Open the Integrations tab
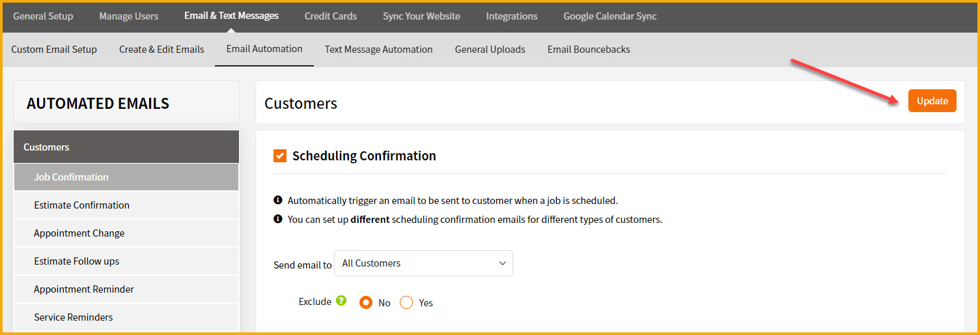The height and width of the screenshot is (335, 980). [512, 16]
